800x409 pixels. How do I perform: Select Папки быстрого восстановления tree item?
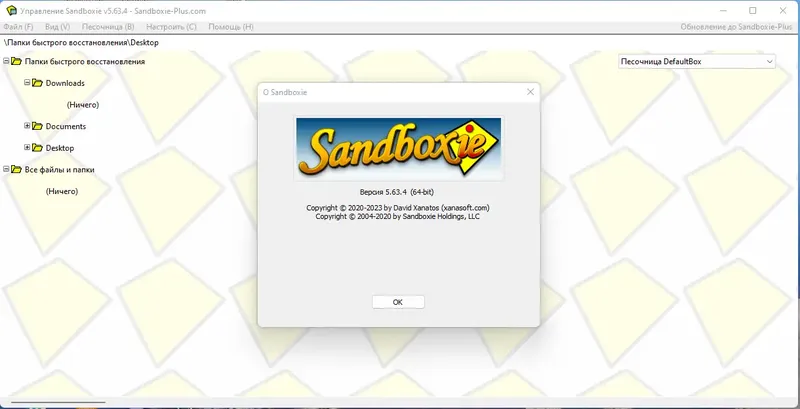click(x=85, y=62)
